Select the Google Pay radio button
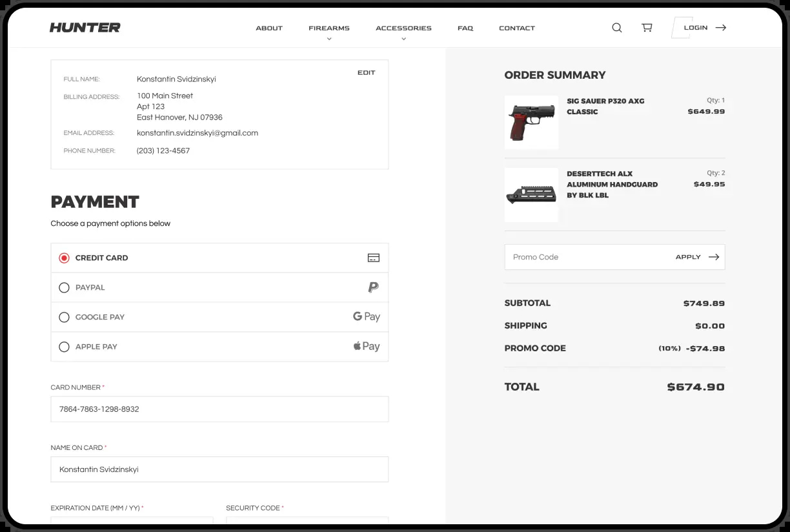 tap(64, 317)
